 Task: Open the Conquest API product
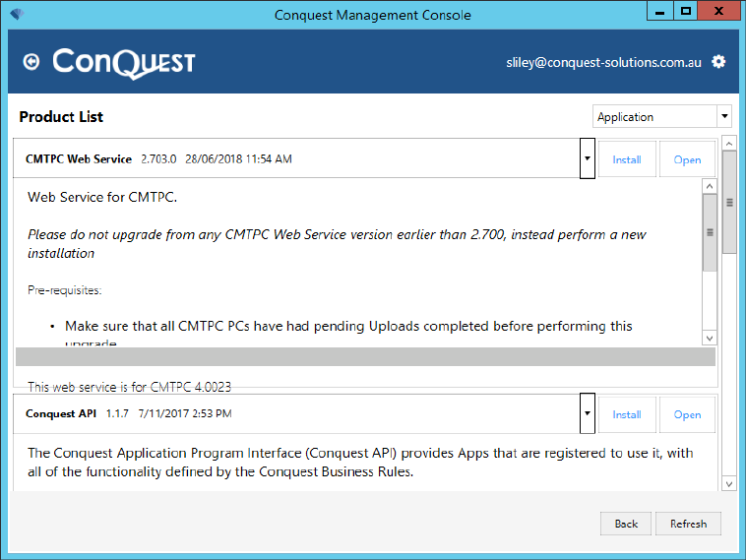[687, 414]
